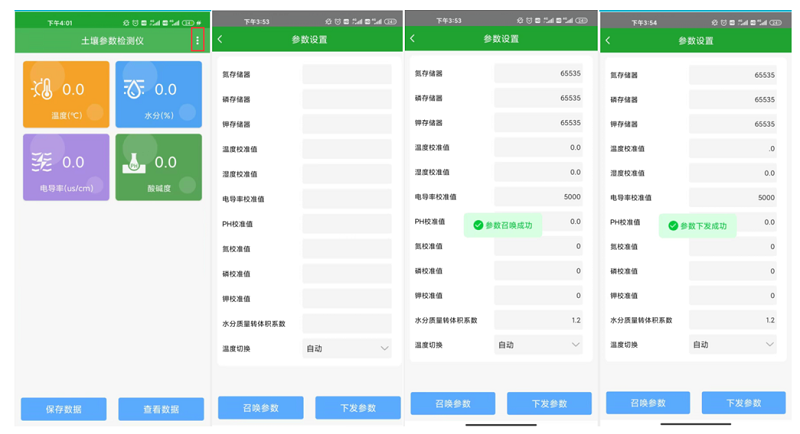Open 温度切换 dropdown on 参数下发成功 screen
The height and width of the screenshot is (434, 800).
click(733, 344)
